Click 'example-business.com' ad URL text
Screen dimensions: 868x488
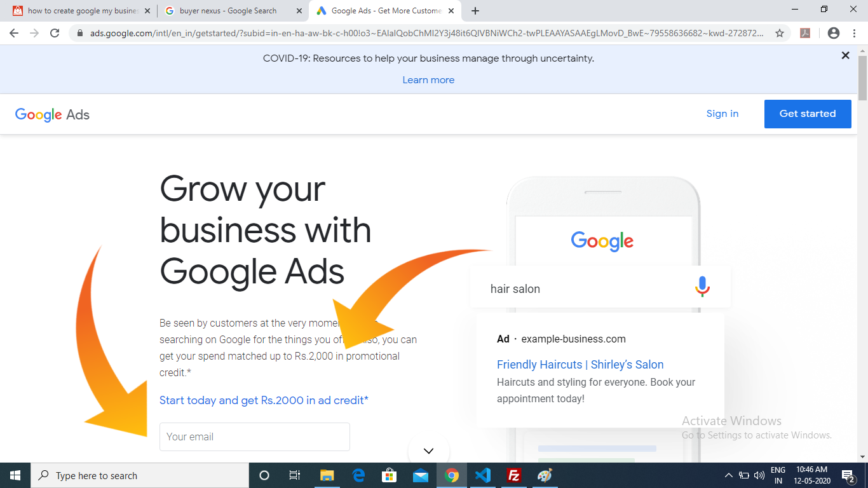point(573,339)
